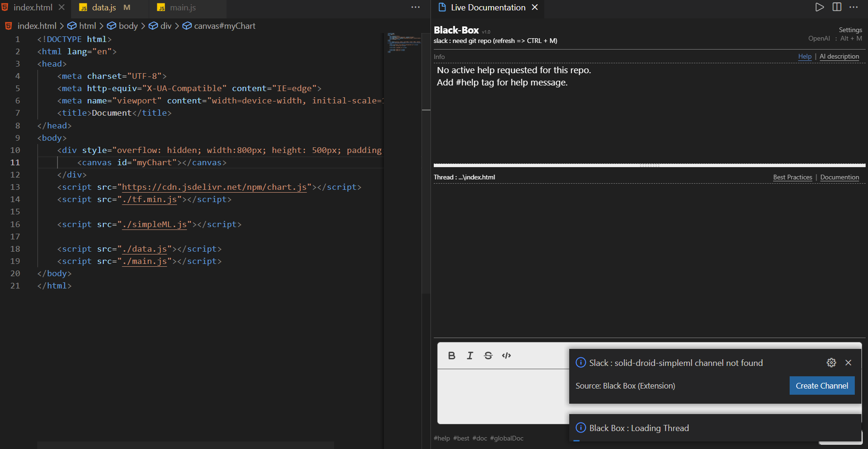Open Slack notification gear settings
The height and width of the screenshot is (449, 868).
click(x=832, y=363)
